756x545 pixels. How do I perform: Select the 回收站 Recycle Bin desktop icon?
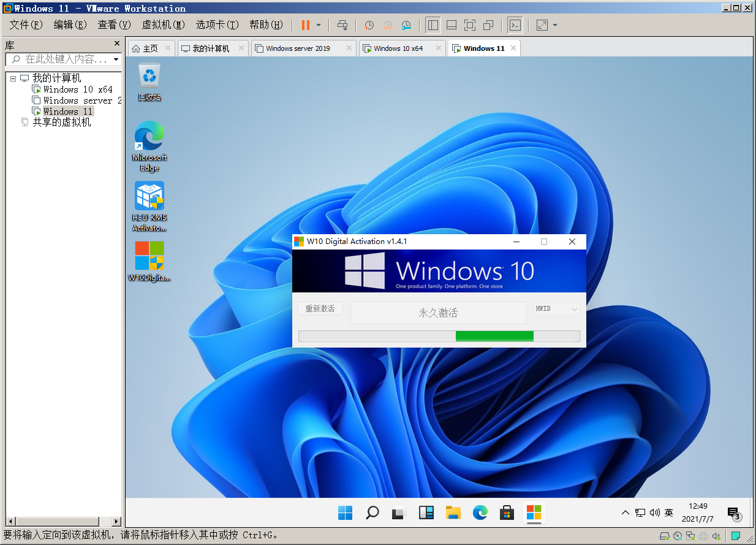149,82
